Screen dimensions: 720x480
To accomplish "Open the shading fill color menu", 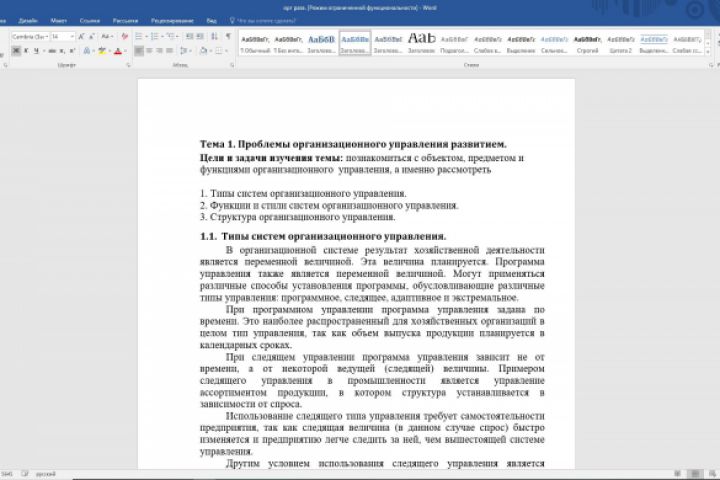I will (x=205, y=51).
